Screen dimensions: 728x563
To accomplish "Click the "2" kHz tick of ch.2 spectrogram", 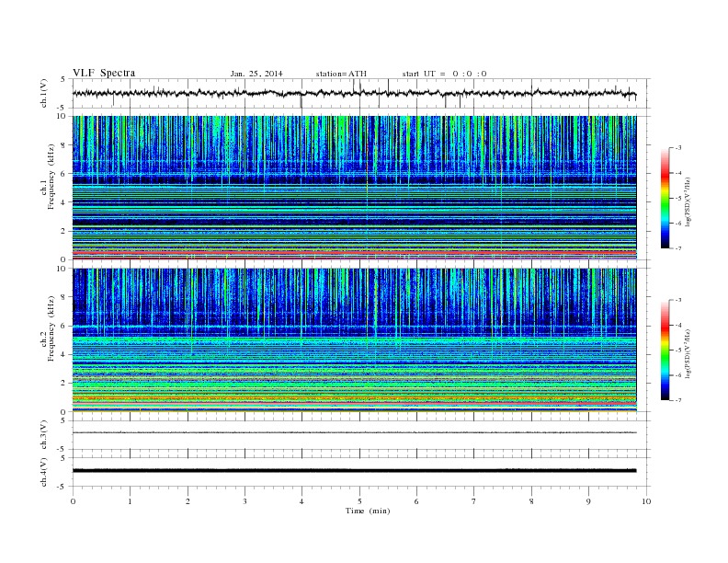I will (x=63, y=384).
